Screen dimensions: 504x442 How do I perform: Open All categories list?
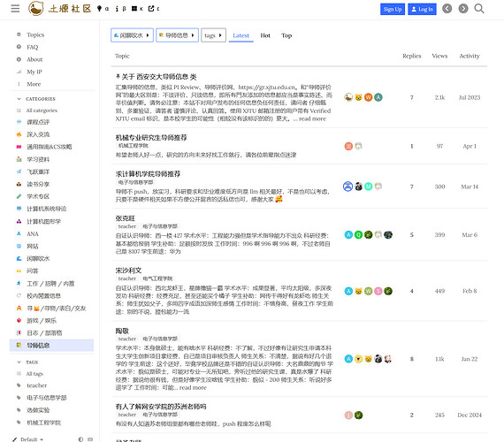42,110
